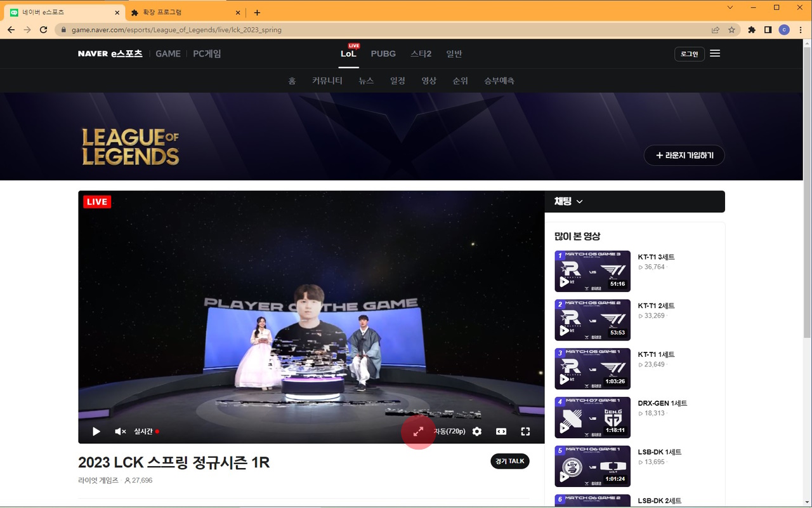The width and height of the screenshot is (812, 508).
Task: Open 커뮤니티 menu
Action: click(x=327, y=81)
